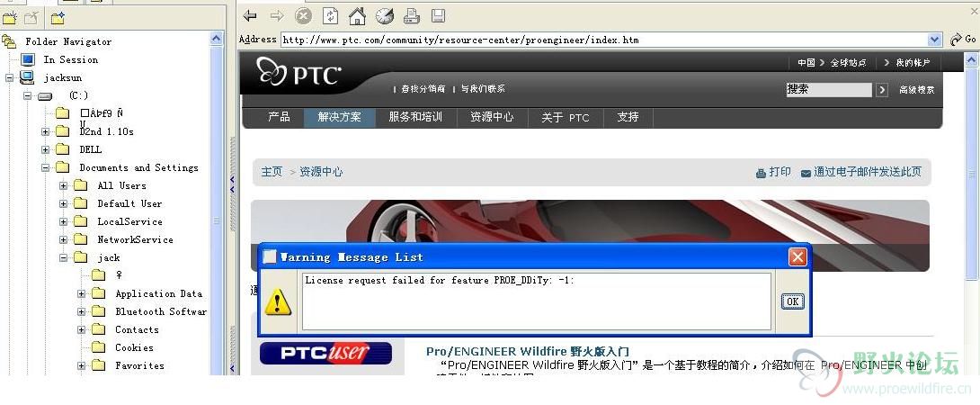The image size is (980, 405).
Task: Open Pro/ENGINEER Wildfire 野火版入门 link
Action: pyautogui.click(x=528, y=352)
